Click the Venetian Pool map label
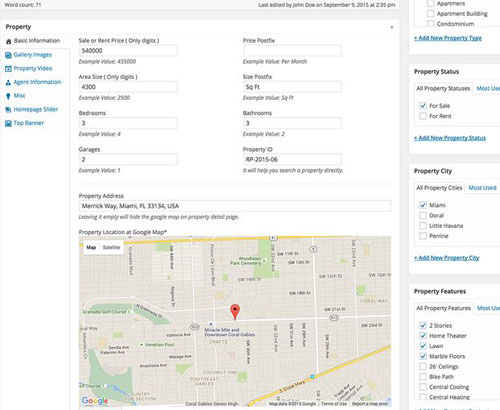 159,344
